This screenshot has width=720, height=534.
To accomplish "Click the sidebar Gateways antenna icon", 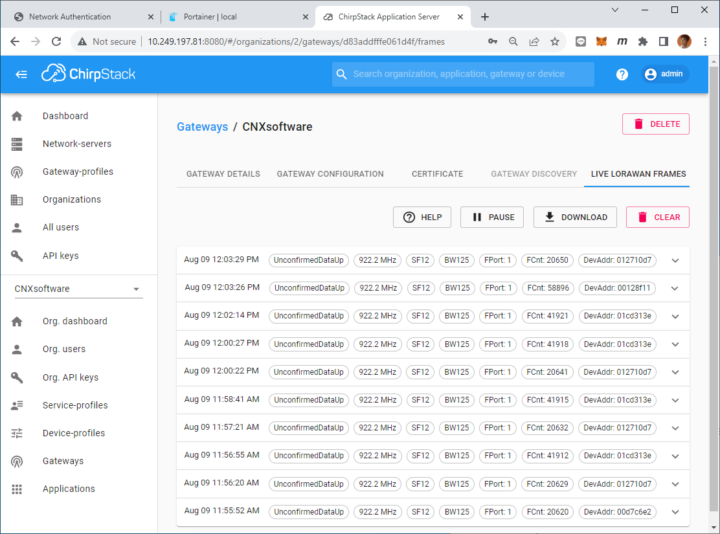I will 17,461.
